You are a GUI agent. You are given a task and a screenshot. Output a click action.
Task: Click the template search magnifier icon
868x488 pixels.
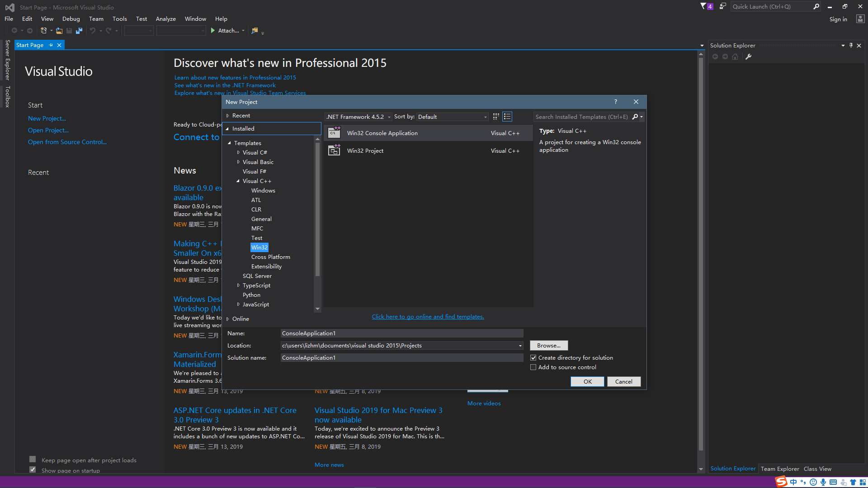click(x=635, y=117)
